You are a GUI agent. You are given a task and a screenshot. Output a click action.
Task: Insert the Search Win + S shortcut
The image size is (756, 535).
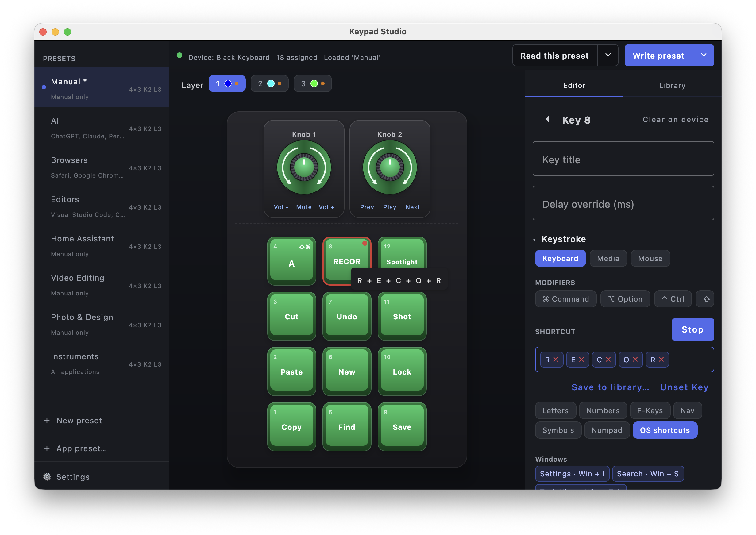tap(648, 473)
